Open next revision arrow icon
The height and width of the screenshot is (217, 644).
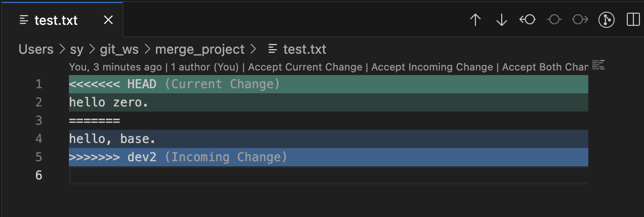(580, 20)
